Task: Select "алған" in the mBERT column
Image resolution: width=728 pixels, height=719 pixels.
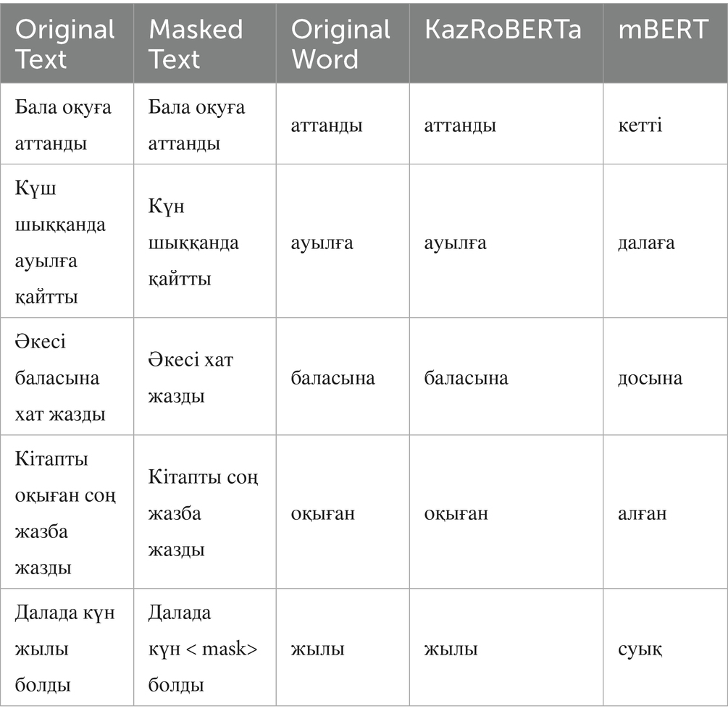Action: click(642, 513)
